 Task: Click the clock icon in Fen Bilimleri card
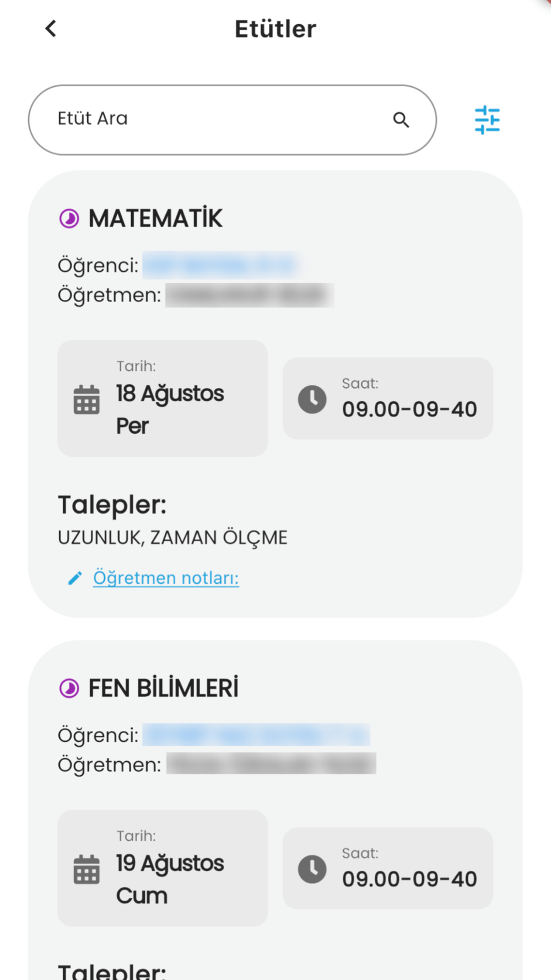tap(312, 869)
